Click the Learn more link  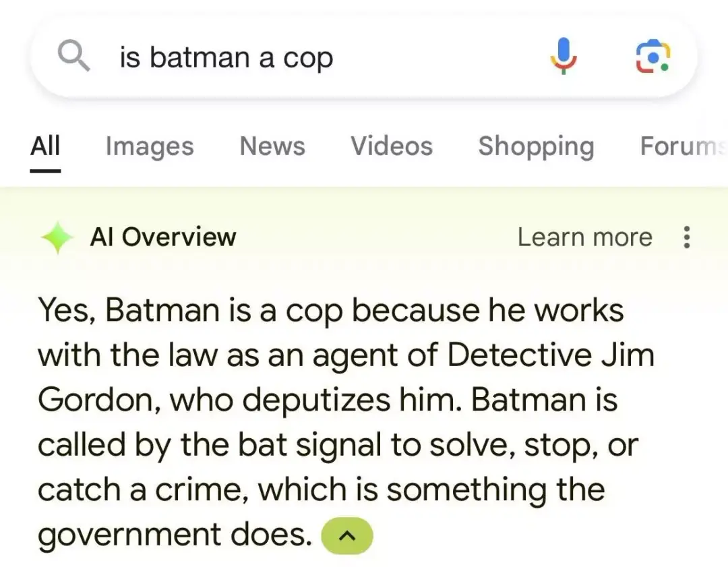tap(585, 237)
